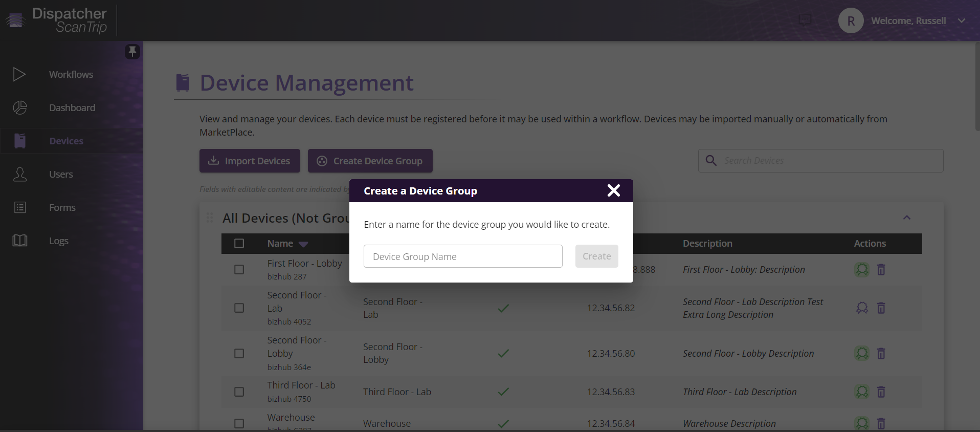Image resolution: width=980 pixels, height=432 pixels.
Task: Click the Second Floor - Lobby Description text
Action: (748, 353)
